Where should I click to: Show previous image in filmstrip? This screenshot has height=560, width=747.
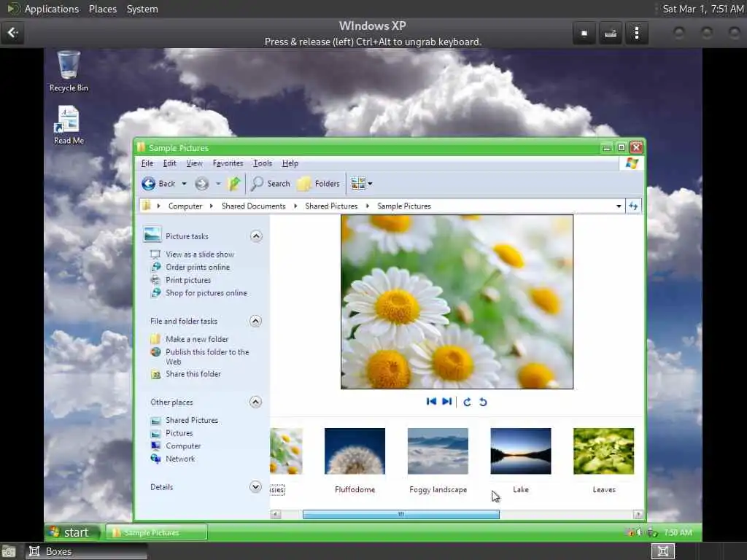pos(431,402)
